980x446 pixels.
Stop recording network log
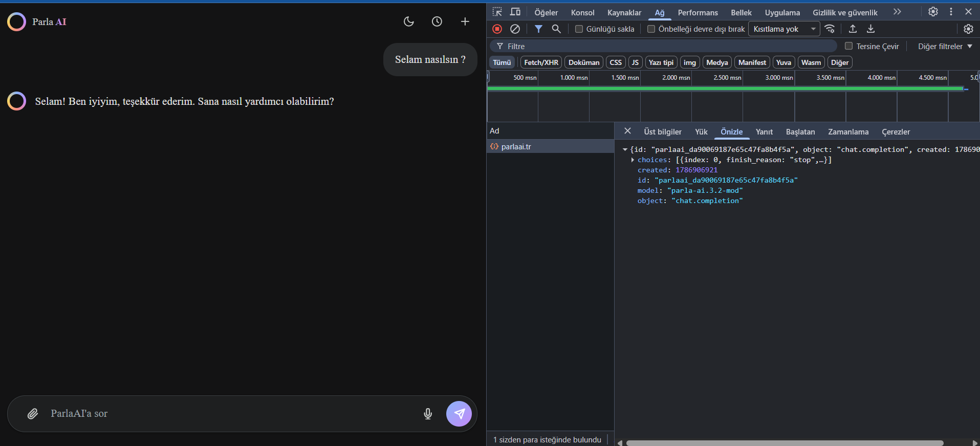click(497, 29)
